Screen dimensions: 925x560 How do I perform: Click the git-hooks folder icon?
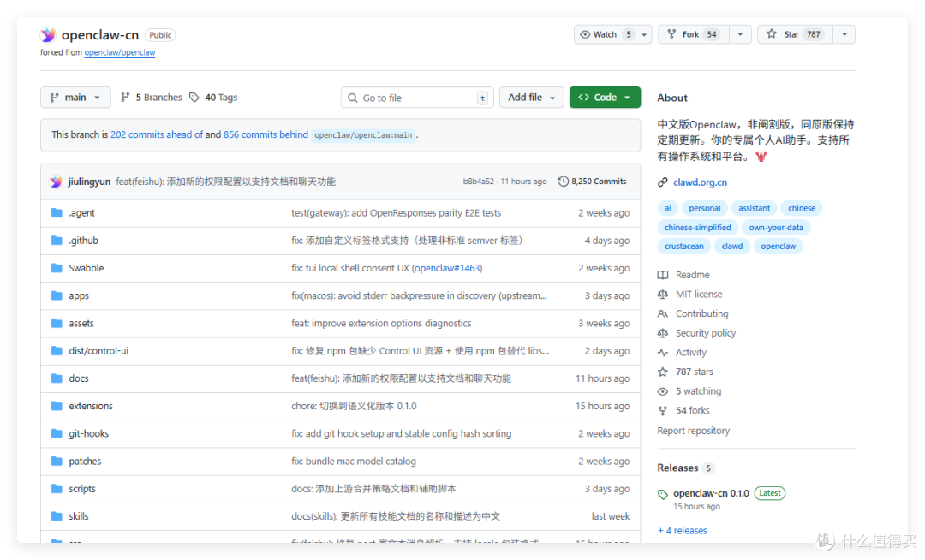(57, 434)
